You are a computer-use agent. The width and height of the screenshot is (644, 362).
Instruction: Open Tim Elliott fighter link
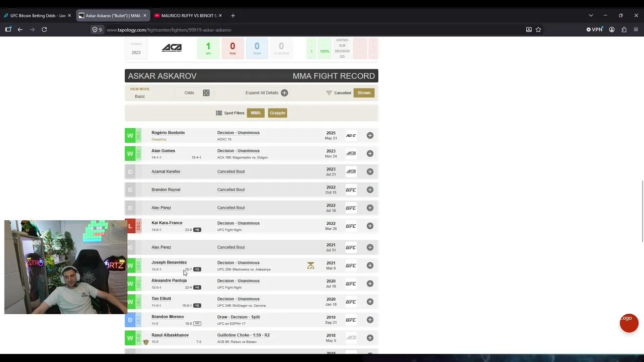tap(162, 299)
